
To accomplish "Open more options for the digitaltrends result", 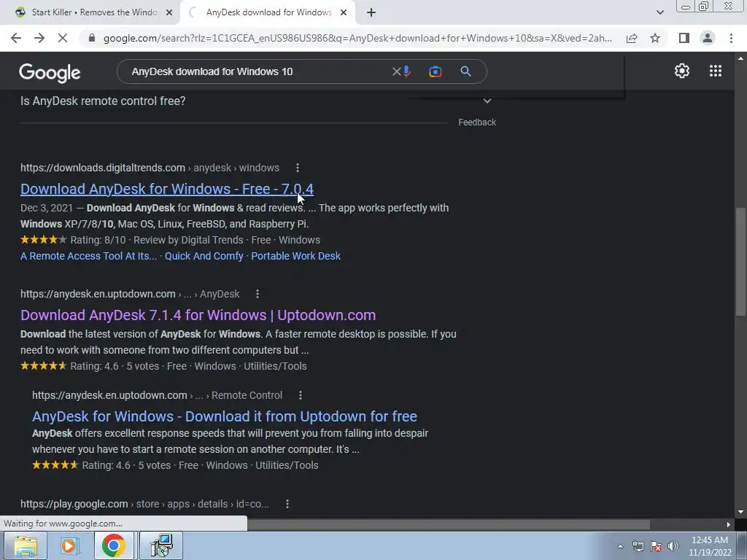I will (x=298, y=168).
